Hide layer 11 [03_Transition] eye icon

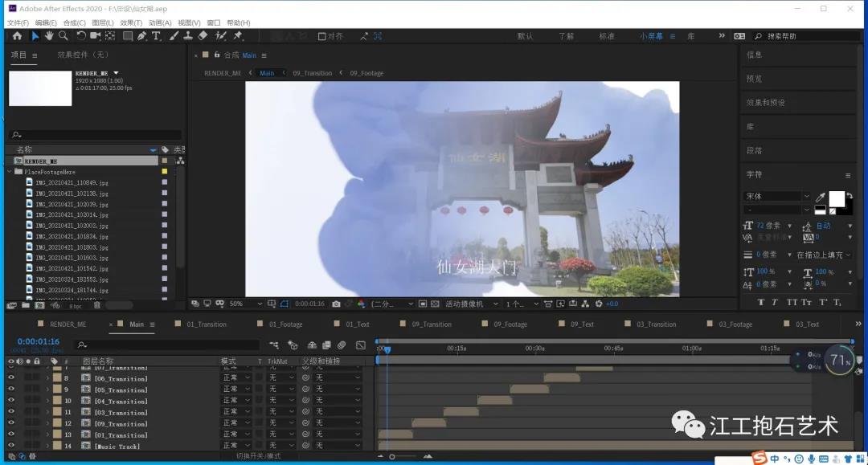pos(11,412)
